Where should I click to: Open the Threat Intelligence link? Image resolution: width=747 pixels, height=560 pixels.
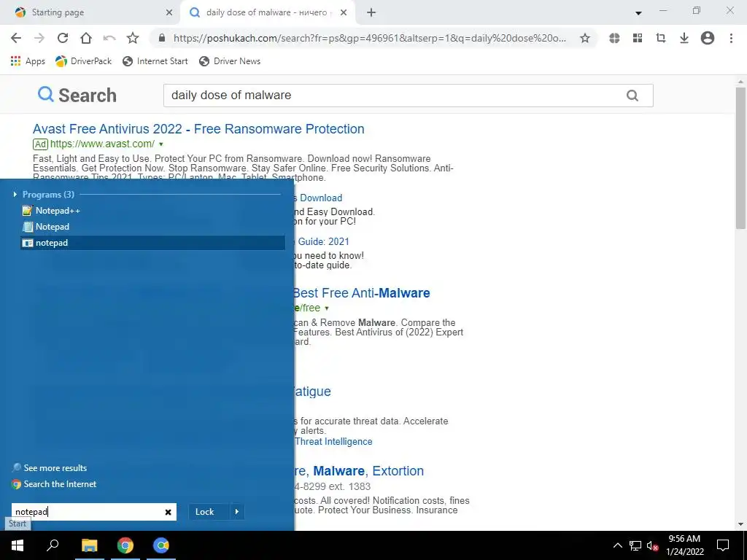[333, 441]
